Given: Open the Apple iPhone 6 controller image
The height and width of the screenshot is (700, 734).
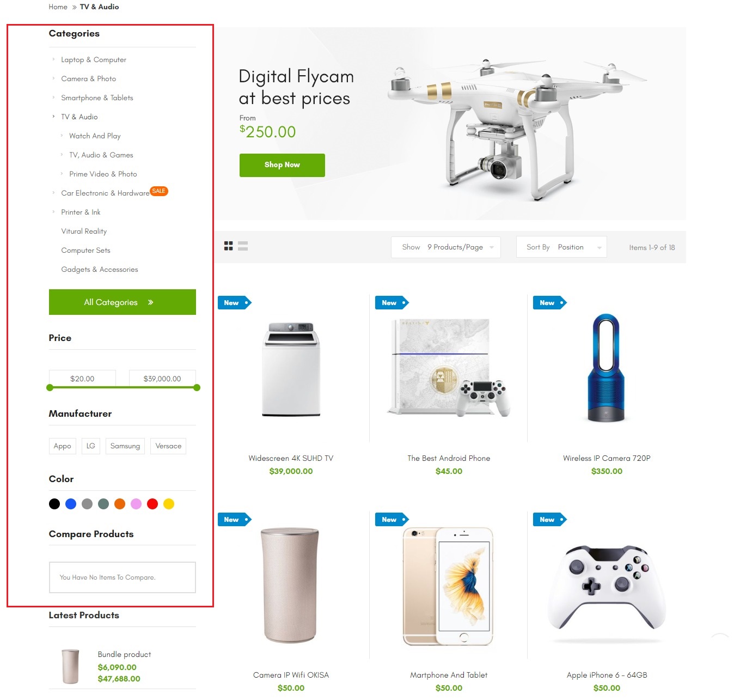Looking at the screenshot, I should click(x=607, y=586).
